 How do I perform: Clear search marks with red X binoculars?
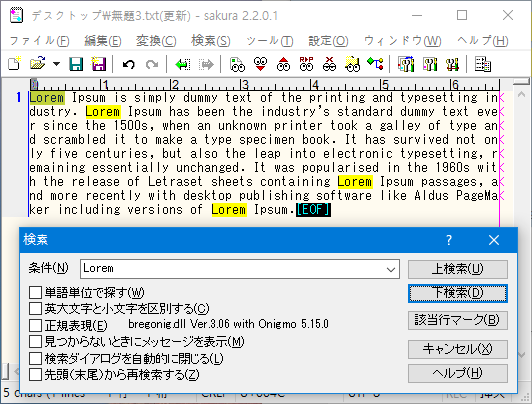329,64
